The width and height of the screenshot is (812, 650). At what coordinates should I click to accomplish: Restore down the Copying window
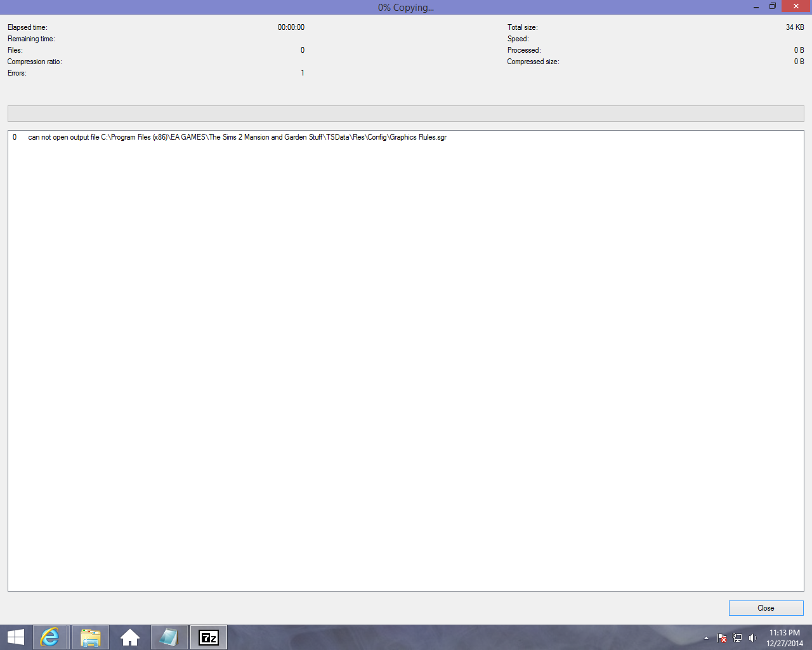point(773,6)
